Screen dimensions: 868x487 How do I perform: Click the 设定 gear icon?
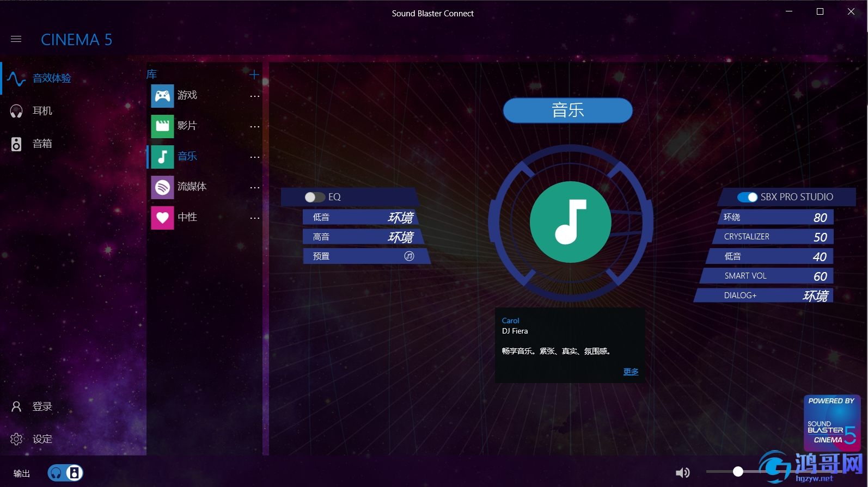(x=16, y=439)
